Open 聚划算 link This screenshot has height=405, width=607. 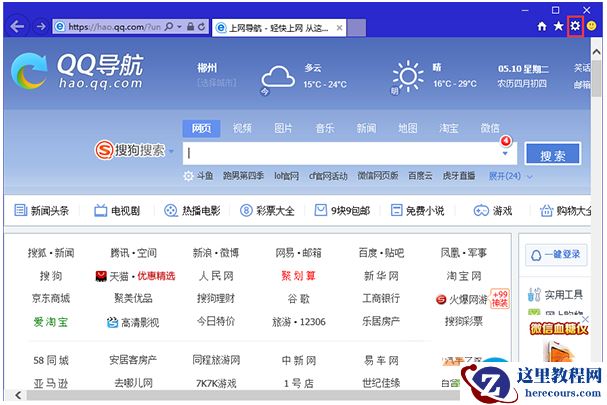298,276
